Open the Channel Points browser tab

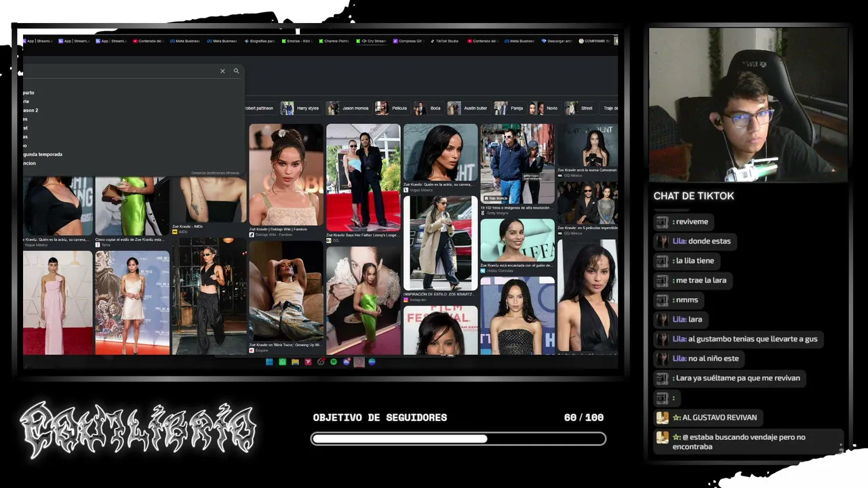tap(333, 41)
